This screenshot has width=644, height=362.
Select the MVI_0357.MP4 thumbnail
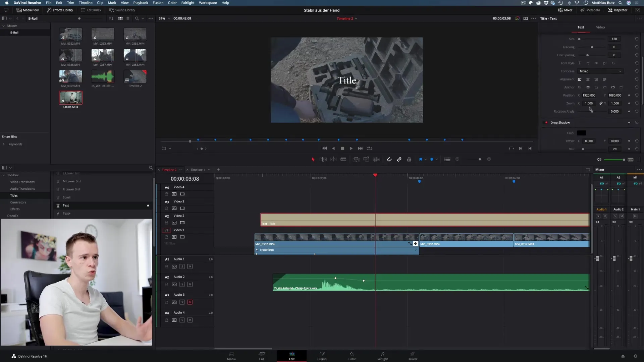(x=103, y=55)
